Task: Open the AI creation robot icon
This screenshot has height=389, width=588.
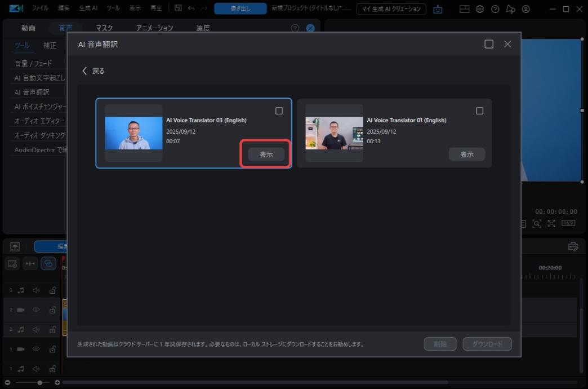Action: 438,10
